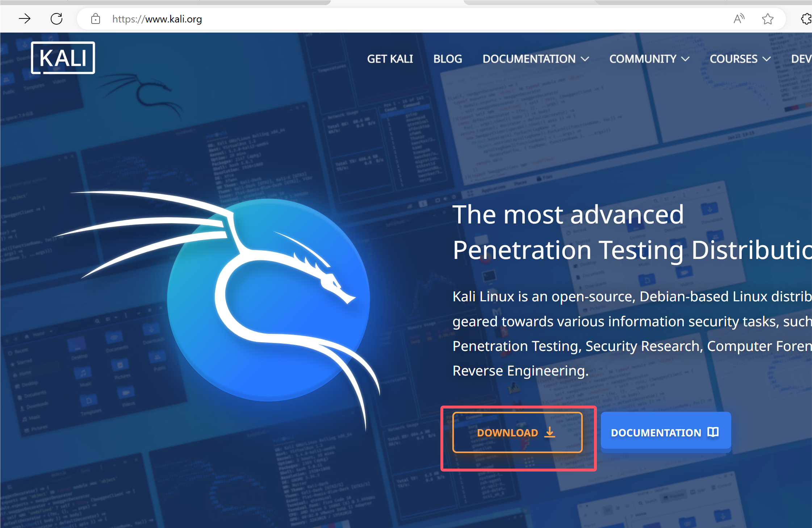812x528 pixels.
Task: Open the GET KALI menu item
Action: pyautogui.click(x=390, y=59)
